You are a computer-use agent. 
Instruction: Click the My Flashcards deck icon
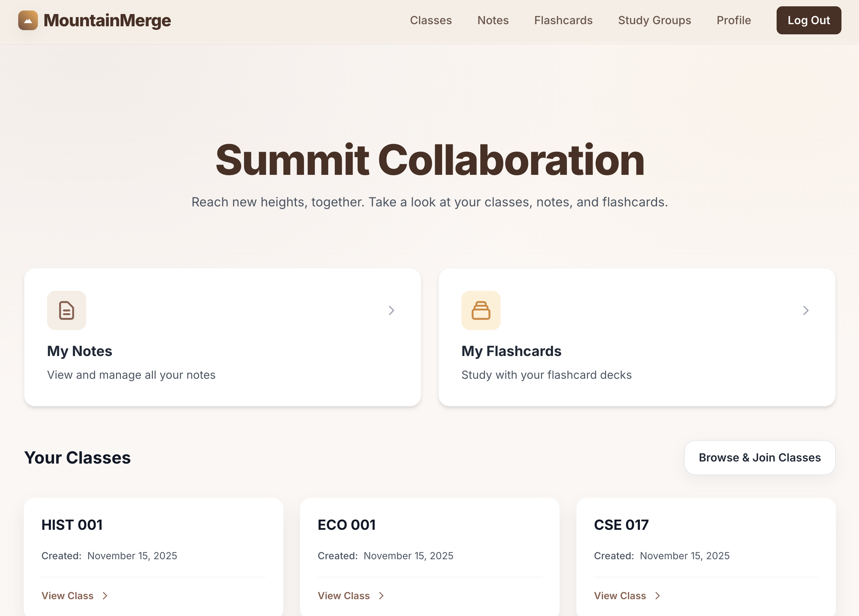(x=481, y=310)
